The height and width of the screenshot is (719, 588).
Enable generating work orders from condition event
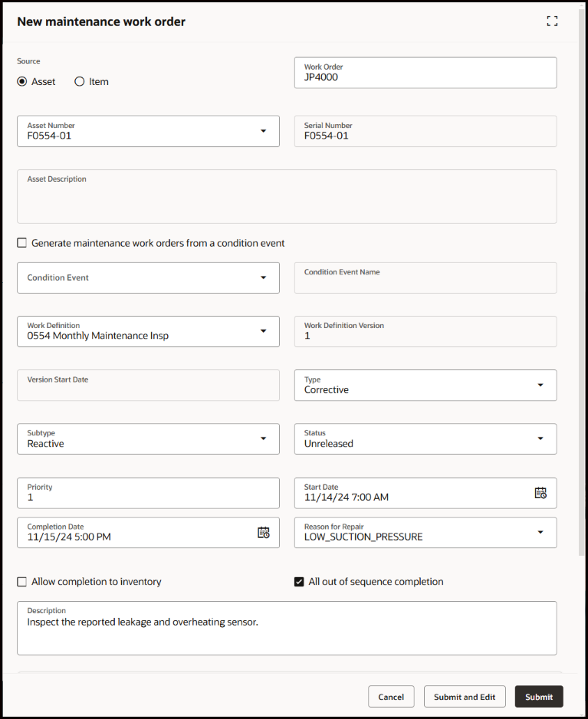22,243
